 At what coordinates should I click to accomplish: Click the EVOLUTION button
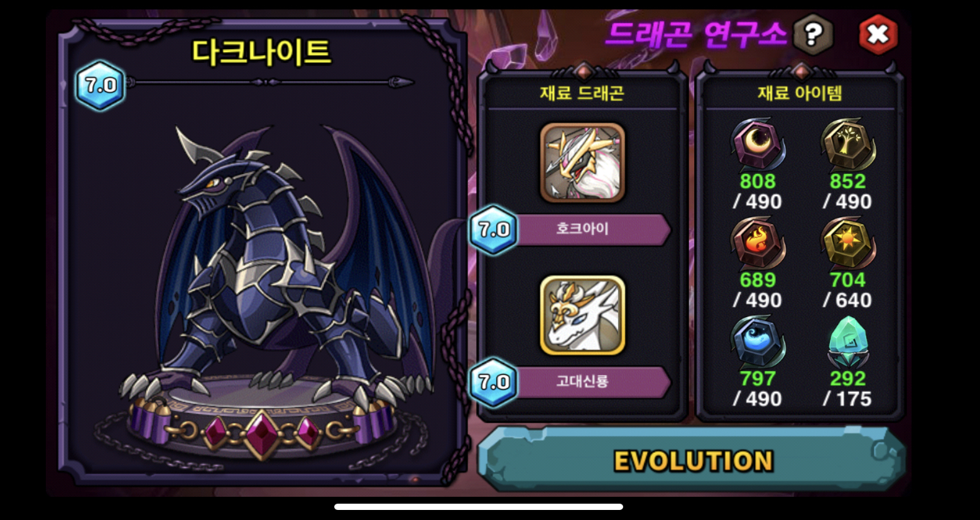(x=692, y=460)
